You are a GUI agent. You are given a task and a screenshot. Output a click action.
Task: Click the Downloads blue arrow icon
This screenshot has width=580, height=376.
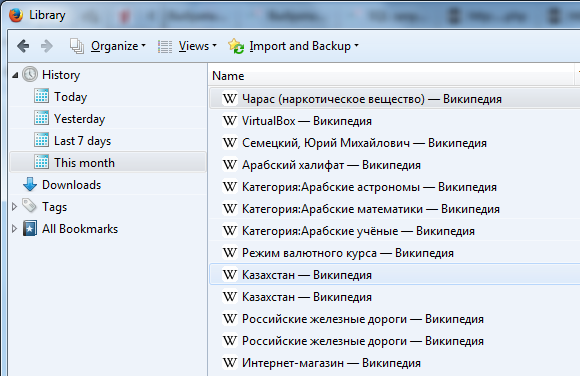[30, 184]
